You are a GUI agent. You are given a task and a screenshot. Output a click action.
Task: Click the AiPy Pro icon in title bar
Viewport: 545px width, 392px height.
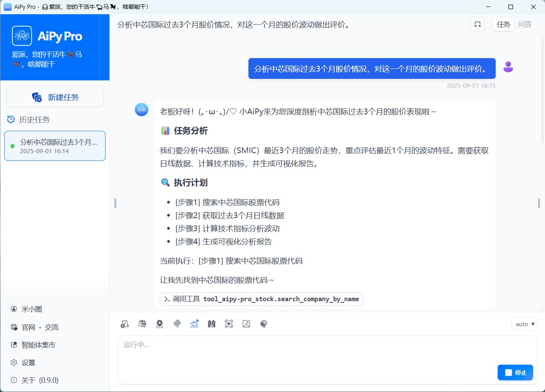pos(8,7)
